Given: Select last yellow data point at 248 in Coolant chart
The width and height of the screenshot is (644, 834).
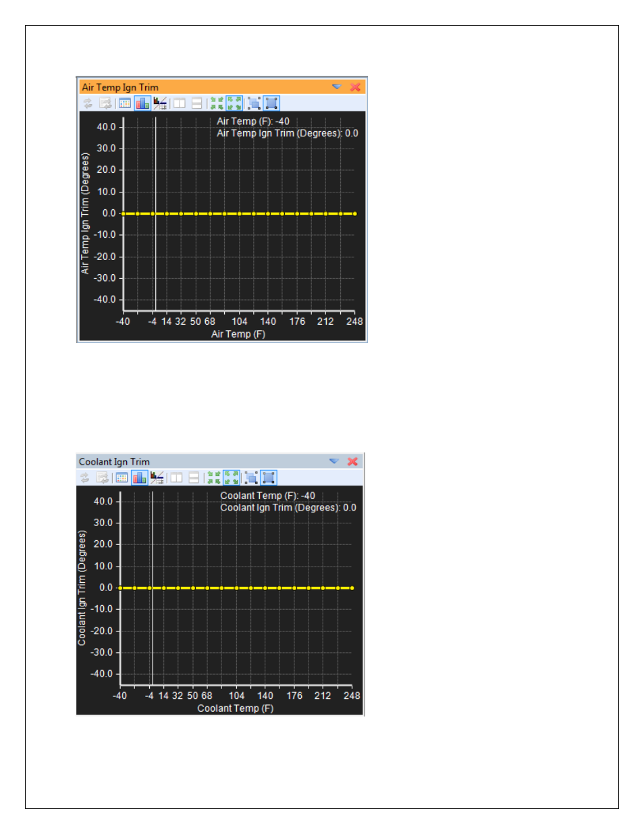Looking at the screenshot, I should 352,588.
